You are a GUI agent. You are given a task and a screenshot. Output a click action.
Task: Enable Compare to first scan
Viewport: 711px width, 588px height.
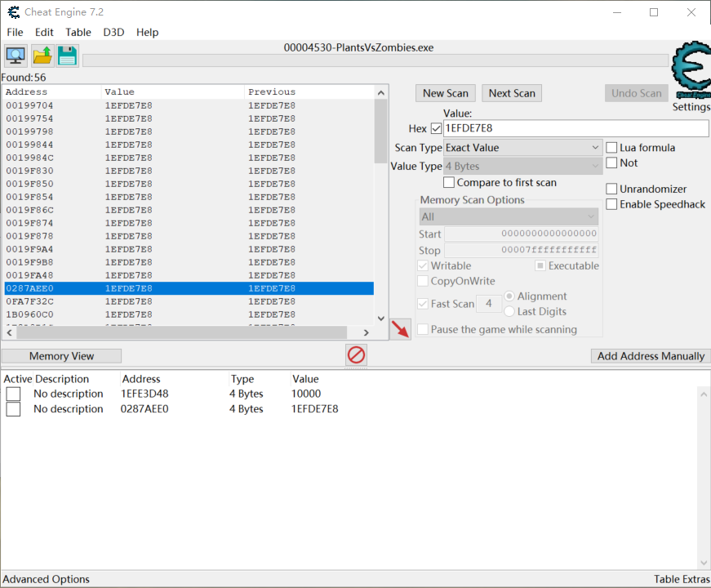pos(449,182)
